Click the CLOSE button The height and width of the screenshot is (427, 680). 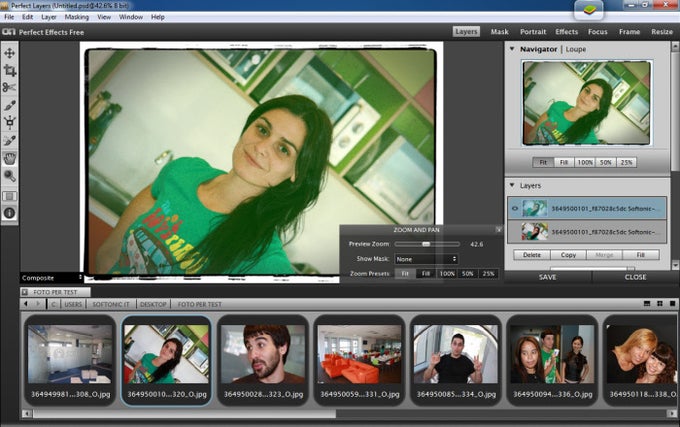[x=636, y=277]
